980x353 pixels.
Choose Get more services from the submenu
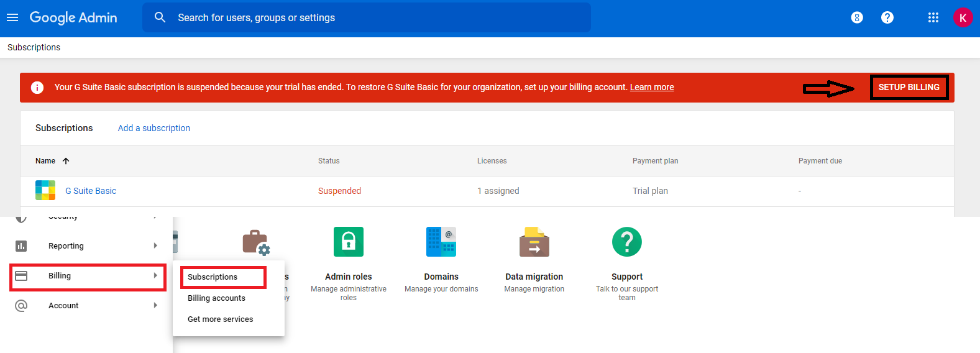221,319
